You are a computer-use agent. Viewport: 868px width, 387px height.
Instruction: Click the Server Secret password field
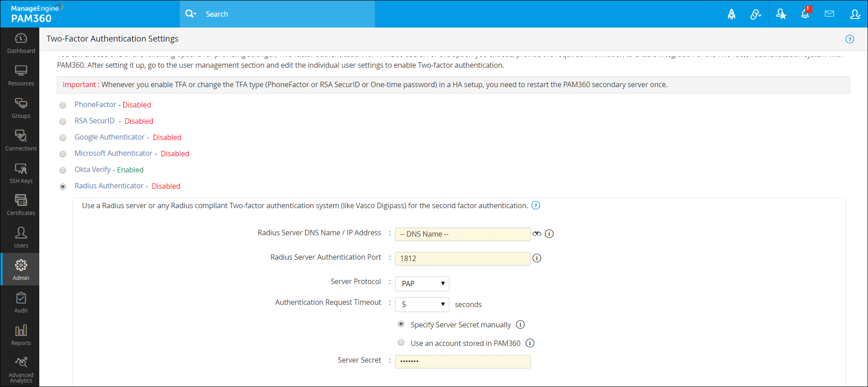click(x=462, y=361)
